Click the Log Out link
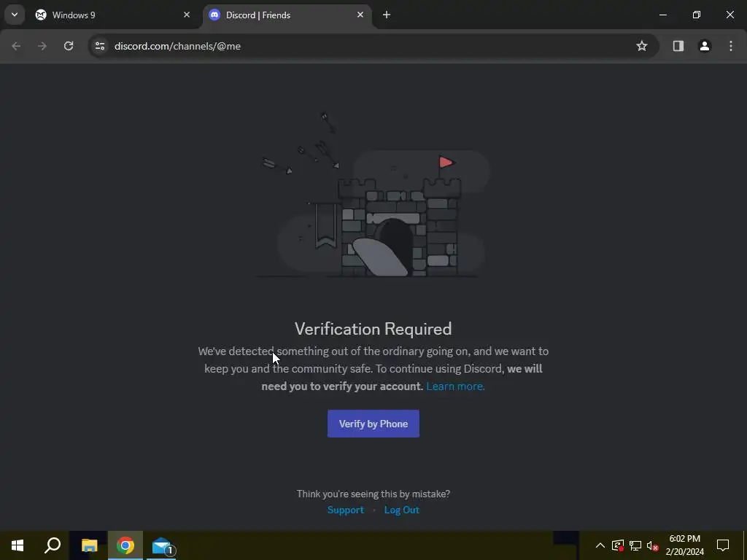The width and height of the screenshot is (747, 560). [x=402, y=510]
